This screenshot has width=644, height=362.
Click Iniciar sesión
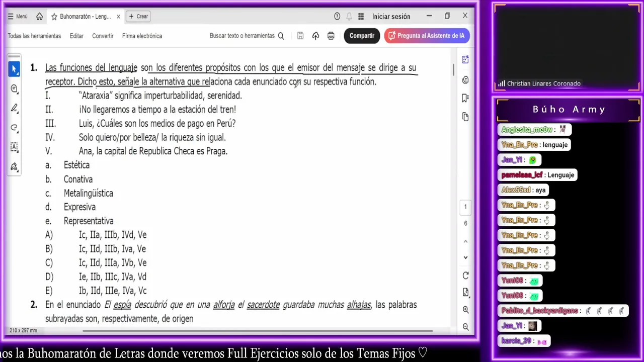coord(391,17)
